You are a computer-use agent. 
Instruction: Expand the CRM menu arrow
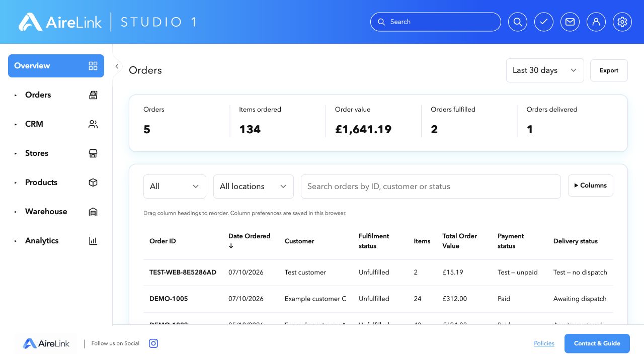16,124
